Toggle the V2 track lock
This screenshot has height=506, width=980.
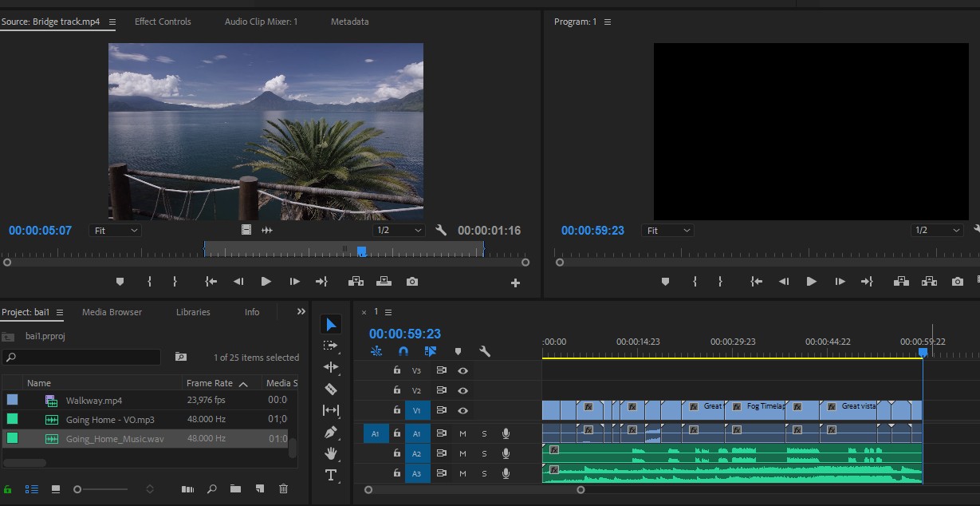(396, 390)
